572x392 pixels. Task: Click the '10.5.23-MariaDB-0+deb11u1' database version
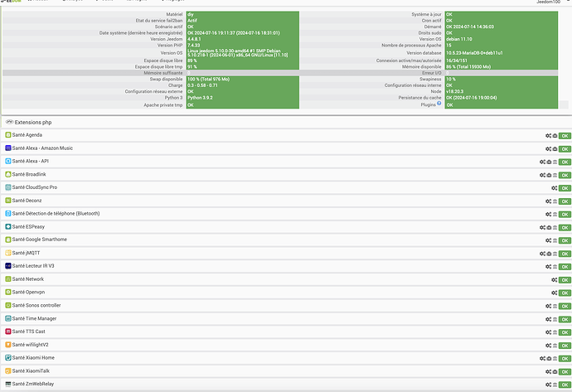474,53
